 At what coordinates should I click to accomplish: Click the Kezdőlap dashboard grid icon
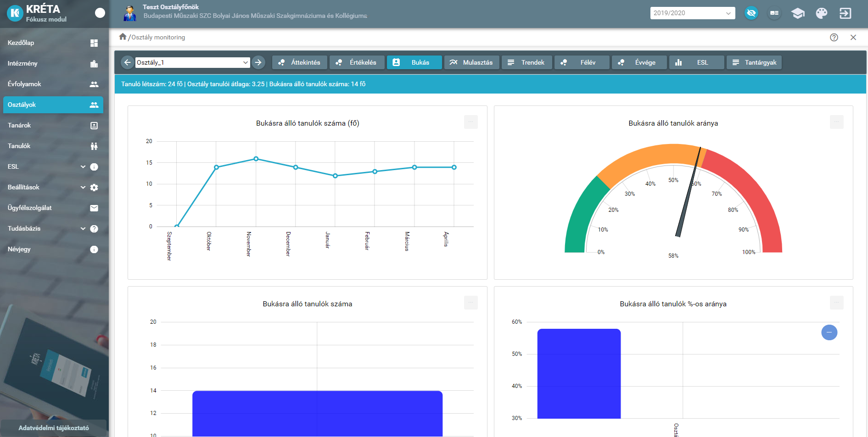coord(94,43)
